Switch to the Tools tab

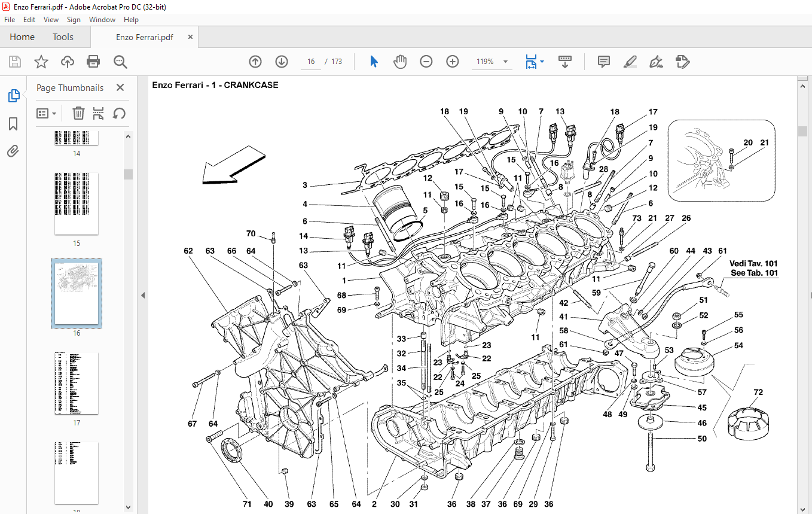pos(63,37)
